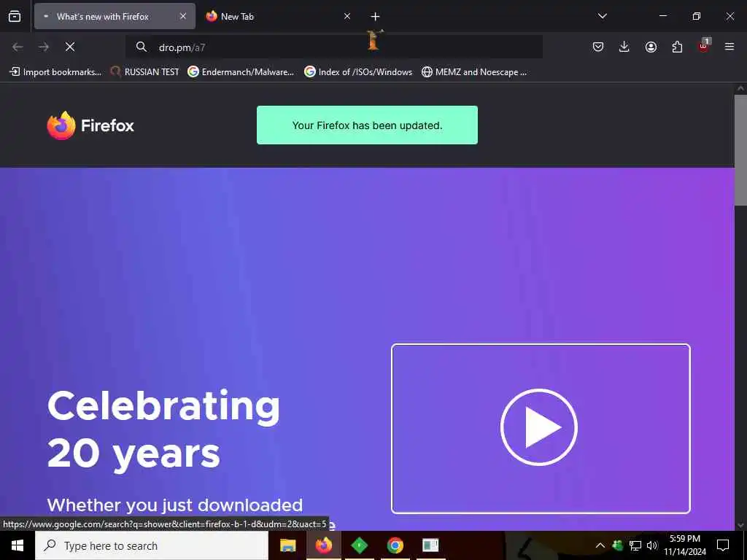Screen dimensions: 747x560
Task: Open the Extensions panel
Action: pos(677,47)
